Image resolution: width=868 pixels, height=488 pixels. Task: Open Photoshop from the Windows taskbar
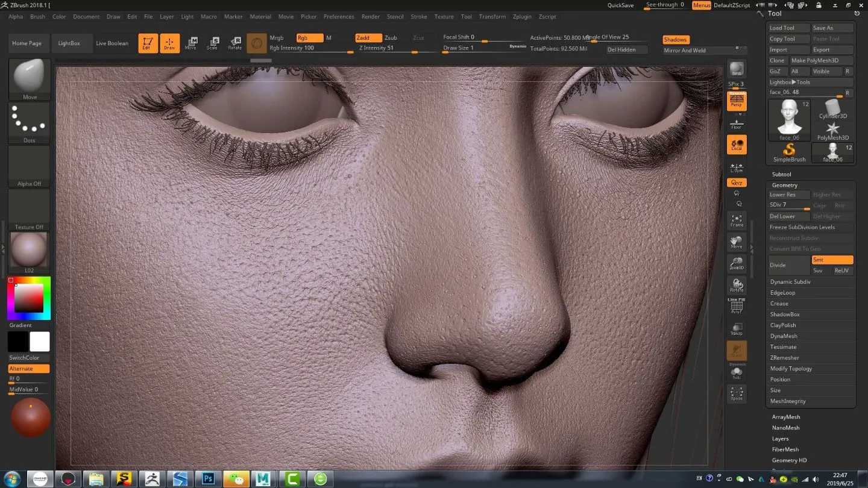(209, 479)
